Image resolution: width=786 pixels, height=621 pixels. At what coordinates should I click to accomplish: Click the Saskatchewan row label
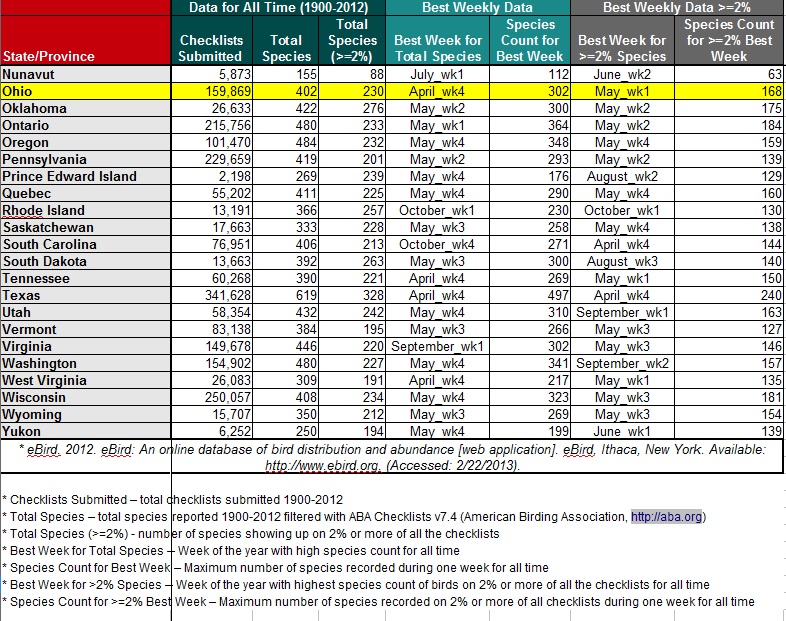(85, 228)
